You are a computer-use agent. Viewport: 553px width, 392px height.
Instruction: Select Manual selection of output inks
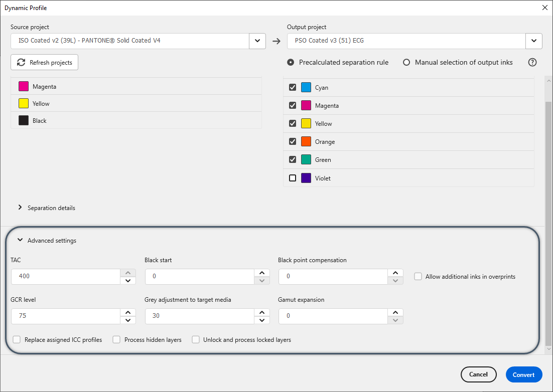[406, 62]
